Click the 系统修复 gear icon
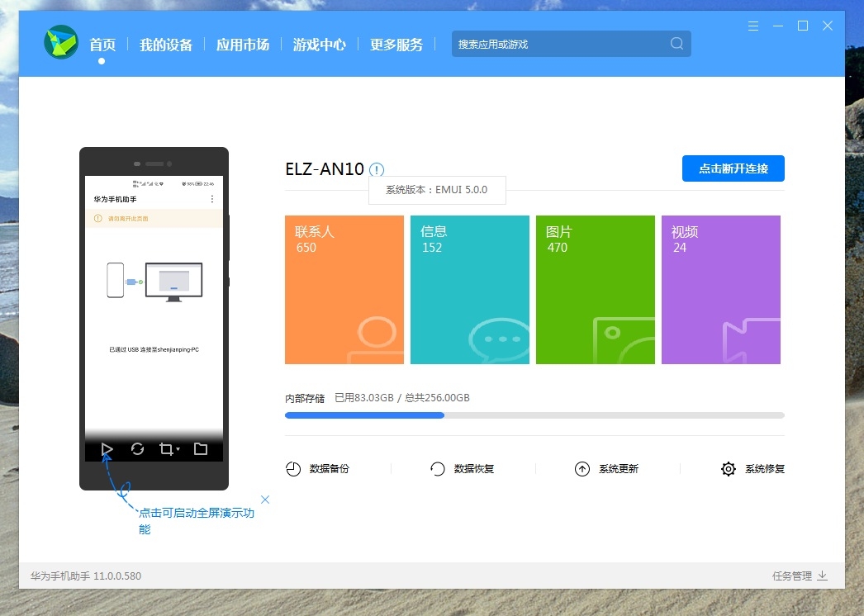This screenshot has height=616, width=864. click(x=729, y=469)
